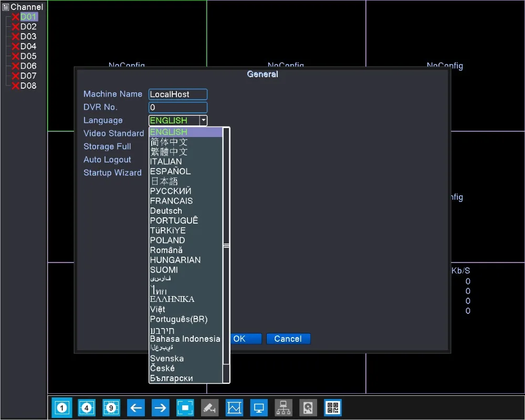This screenshot has width=525, height=420.
Task: Click the Channel list icon
Action: tap(6, 7)
